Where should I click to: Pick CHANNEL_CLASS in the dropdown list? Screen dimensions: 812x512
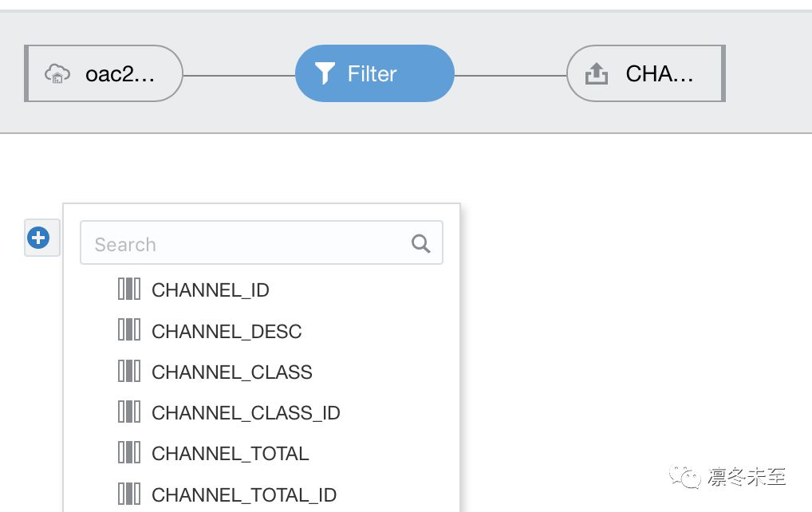coord(232,372)
